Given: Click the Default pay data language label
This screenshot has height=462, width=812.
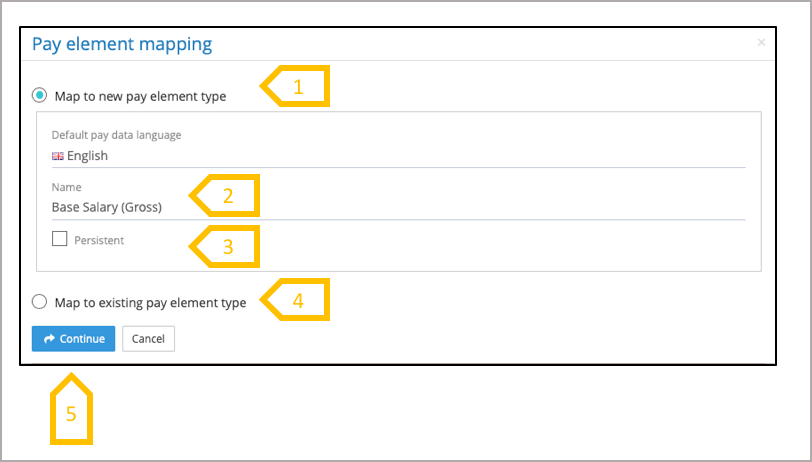Looking at the screenshot, I should point(116,135).
